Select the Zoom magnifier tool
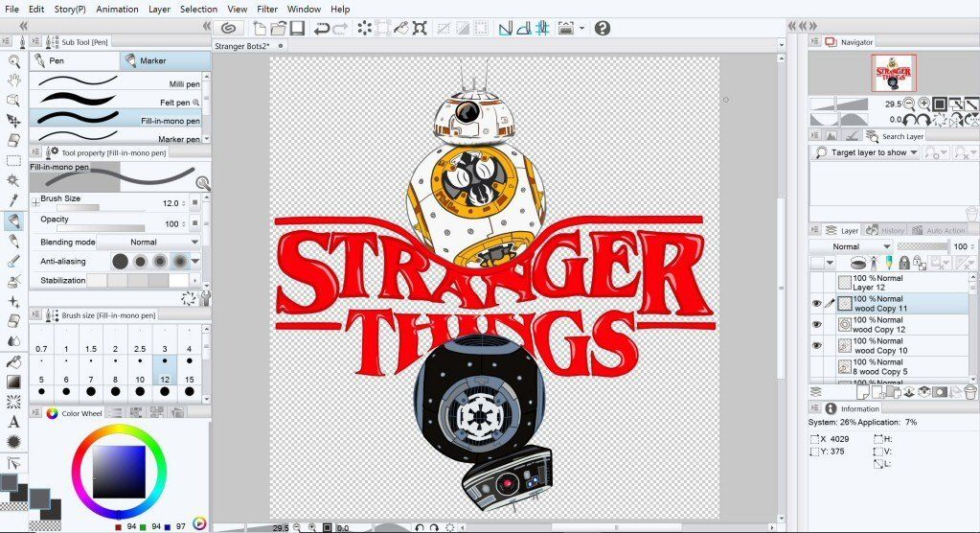Viewport: 980px width, 533px height. [x=13, y=60]
